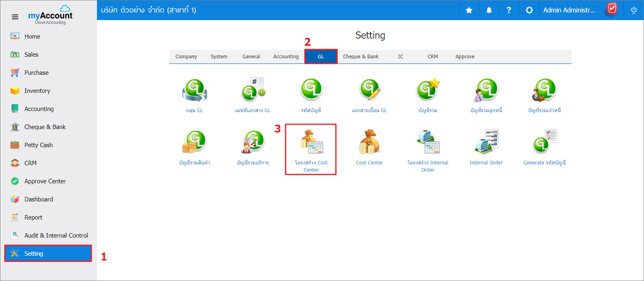Open the โครงสร้าง Cost Center icon
The width and height of the screenshot is (644, 281).
pyautogui.click(x=311, y=142)
